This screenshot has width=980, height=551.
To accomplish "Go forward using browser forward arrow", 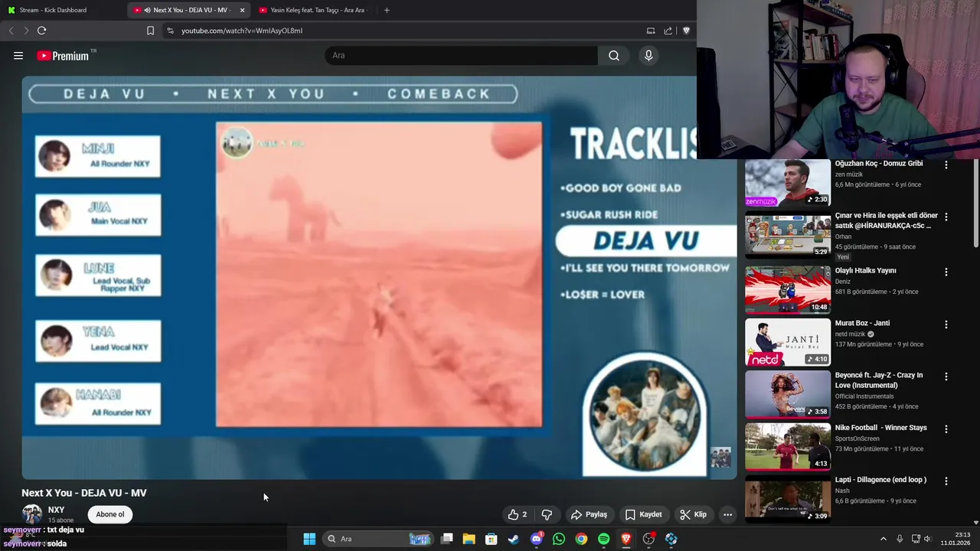I will [26, 31].
